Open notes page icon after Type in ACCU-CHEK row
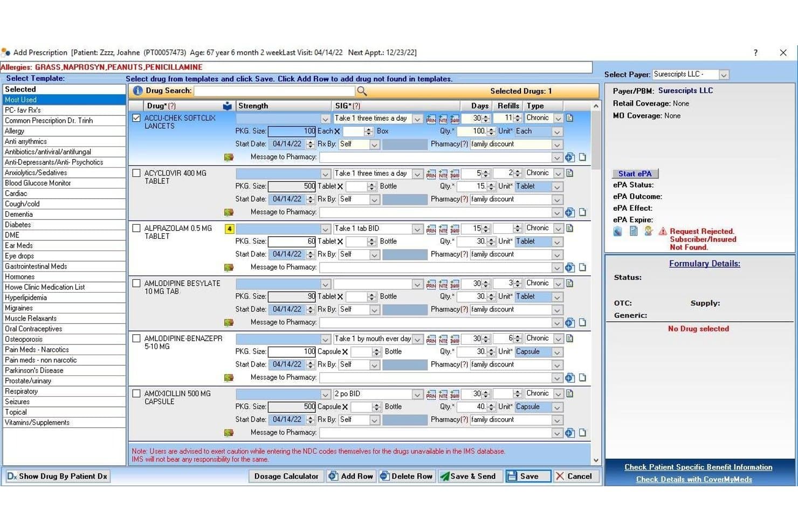This screenshot has height=532, width=798. tap(570, 118)
